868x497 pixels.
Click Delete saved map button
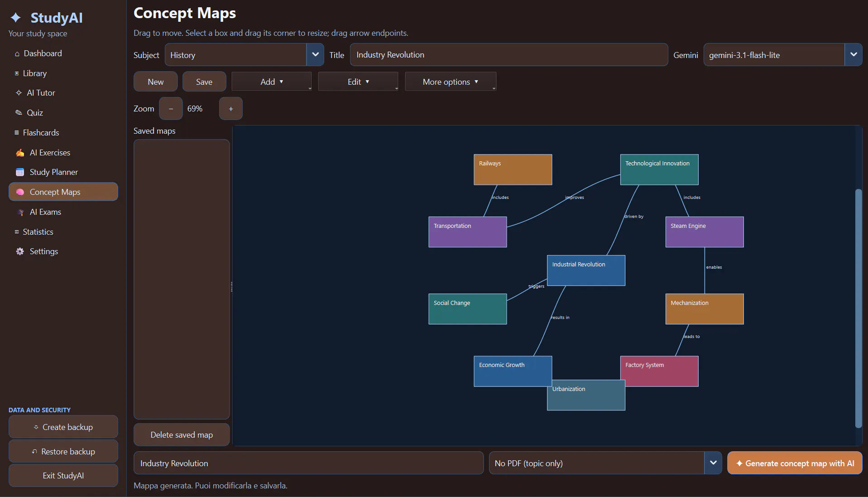tap(182, 435)
